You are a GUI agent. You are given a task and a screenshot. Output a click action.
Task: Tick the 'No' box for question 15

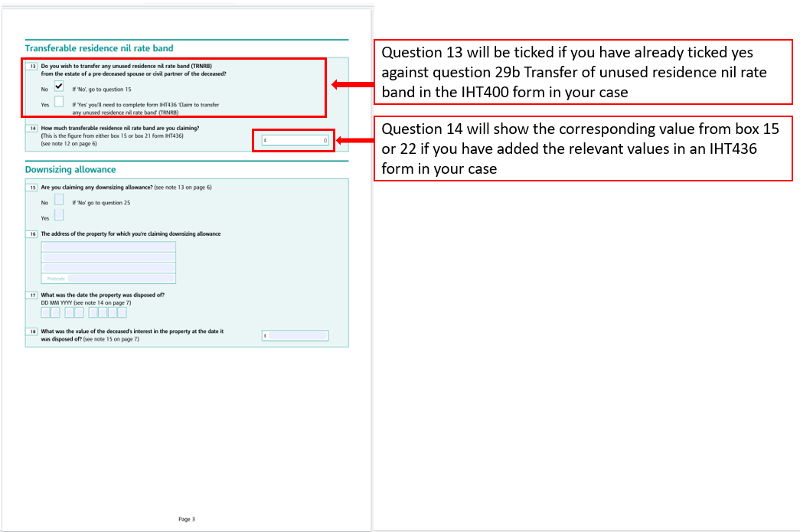(59, 199)
